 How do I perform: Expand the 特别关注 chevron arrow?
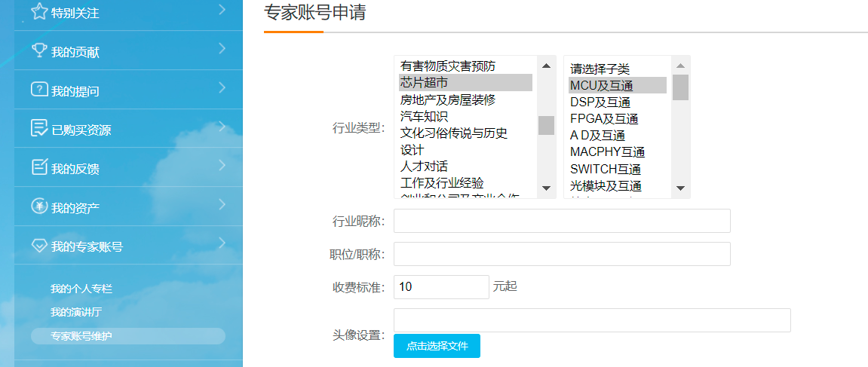click(222, 10)
